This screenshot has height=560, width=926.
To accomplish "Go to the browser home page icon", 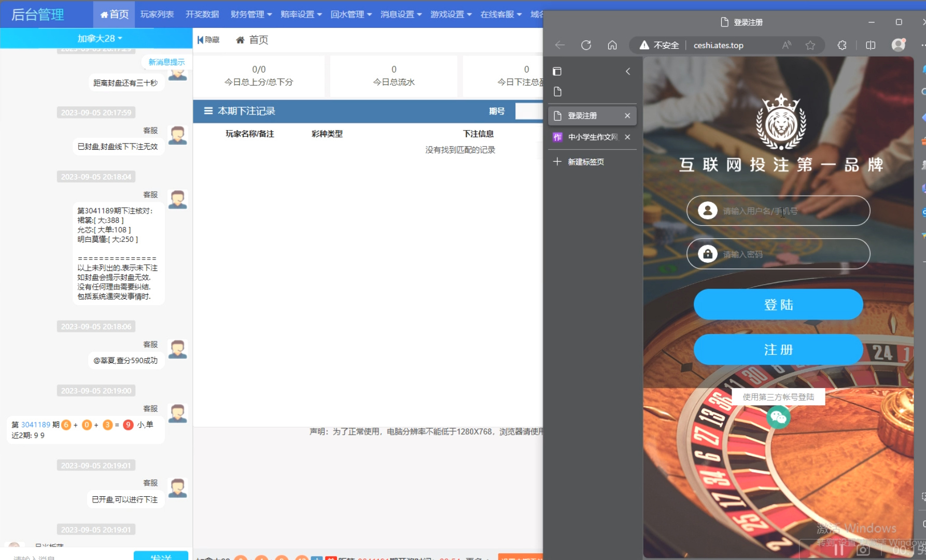I will pos(612,45).
